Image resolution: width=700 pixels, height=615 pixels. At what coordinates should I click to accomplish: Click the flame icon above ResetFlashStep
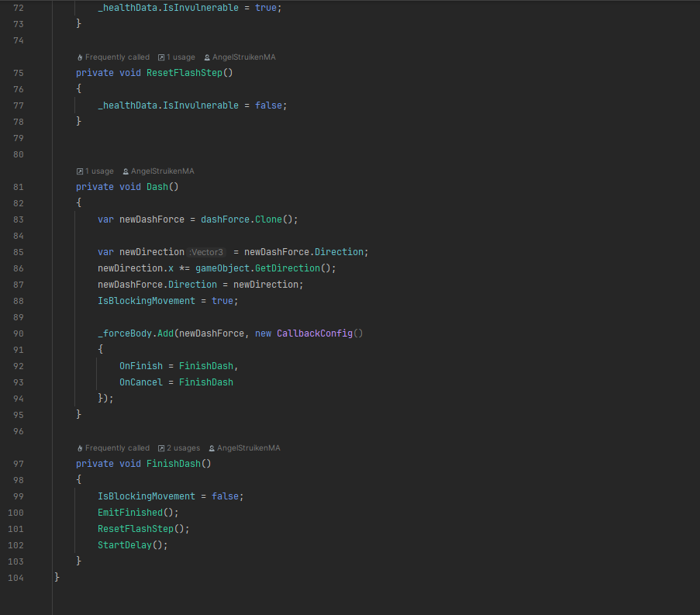[x=80, y=57]
